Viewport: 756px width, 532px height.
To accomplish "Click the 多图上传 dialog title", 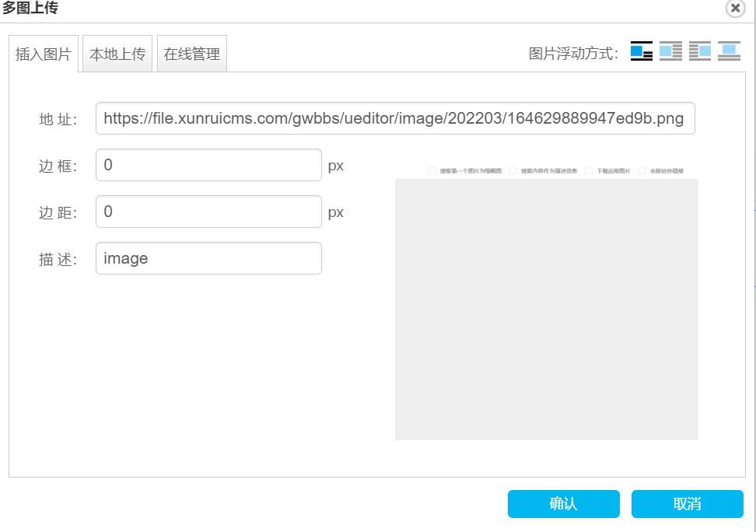I will 30,8.
